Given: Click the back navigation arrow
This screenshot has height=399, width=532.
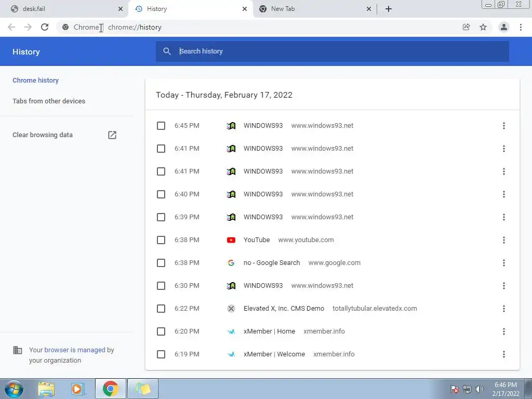Looking at the screenshot, I should coord(11,27).
